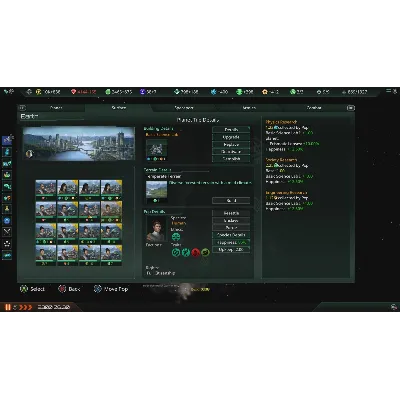Screen dimensions: 400x400
Task: Click the blue round badge sidebar icon
Action: pos(7,220)
